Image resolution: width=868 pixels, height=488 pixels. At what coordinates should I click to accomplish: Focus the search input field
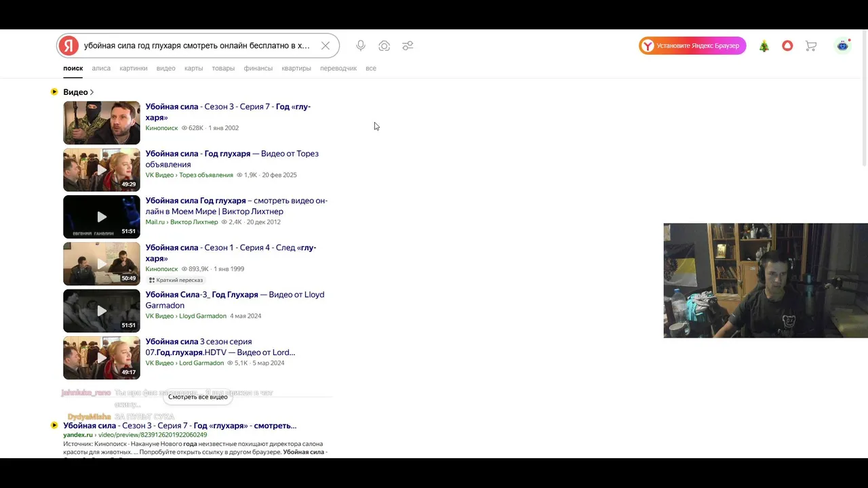pos(197,45)
